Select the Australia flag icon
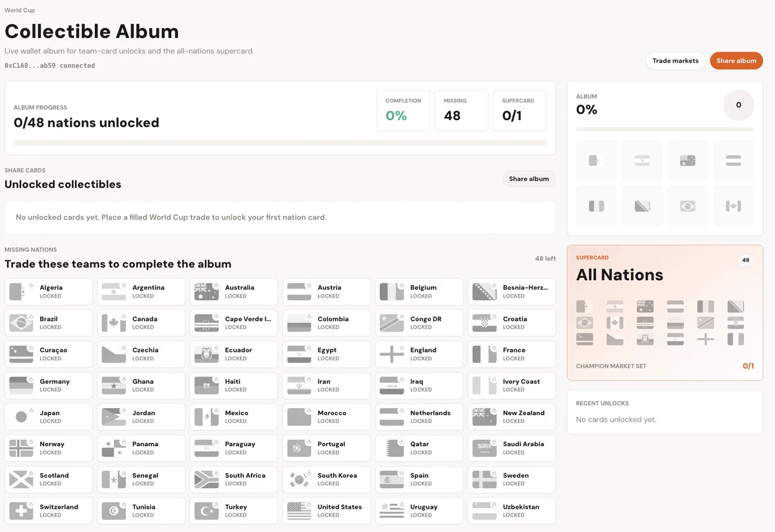Image resolution: width=775 pixels, height=532 pixels. [x=207, y=292]
